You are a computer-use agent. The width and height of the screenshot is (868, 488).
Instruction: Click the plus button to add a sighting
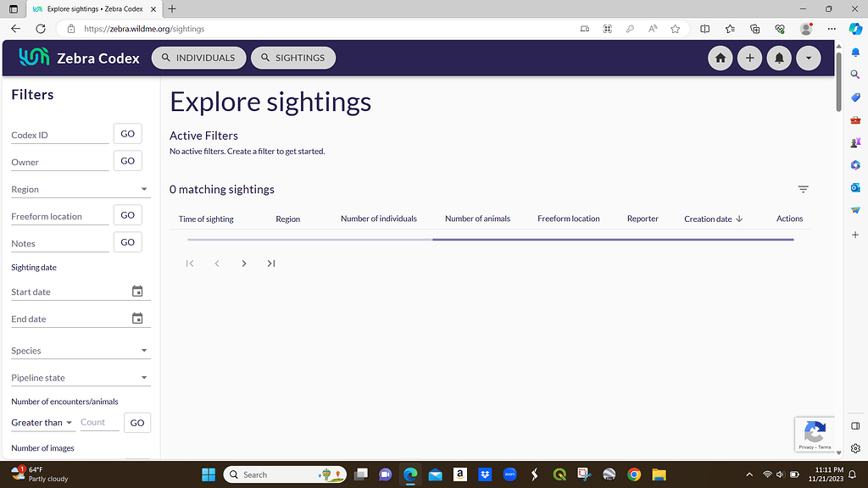(x=749, y=58)
